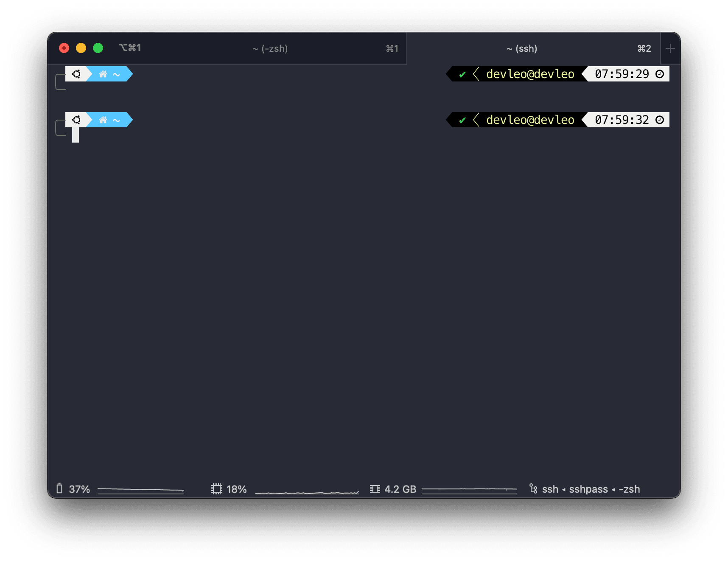Click the CPU chip icon in status bar
The width and height of the screenshot is (728, 561).
point(217,489)
